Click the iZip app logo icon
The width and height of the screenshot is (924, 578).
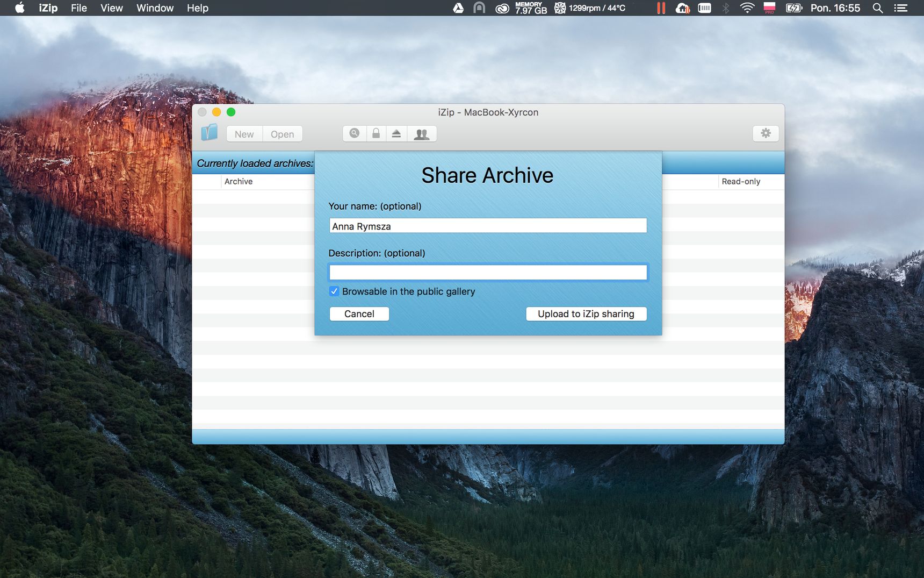click(209, 133)
